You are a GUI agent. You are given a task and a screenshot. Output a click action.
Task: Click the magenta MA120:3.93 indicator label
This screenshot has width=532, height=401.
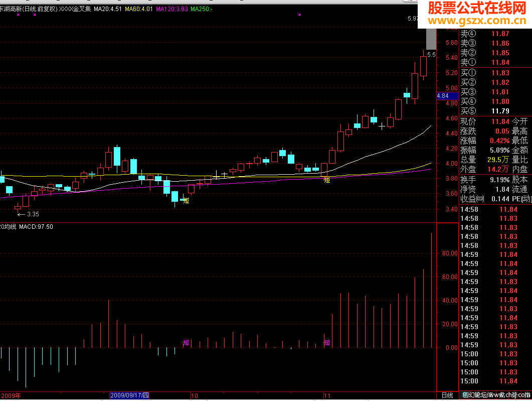click(x=172, y=9)
